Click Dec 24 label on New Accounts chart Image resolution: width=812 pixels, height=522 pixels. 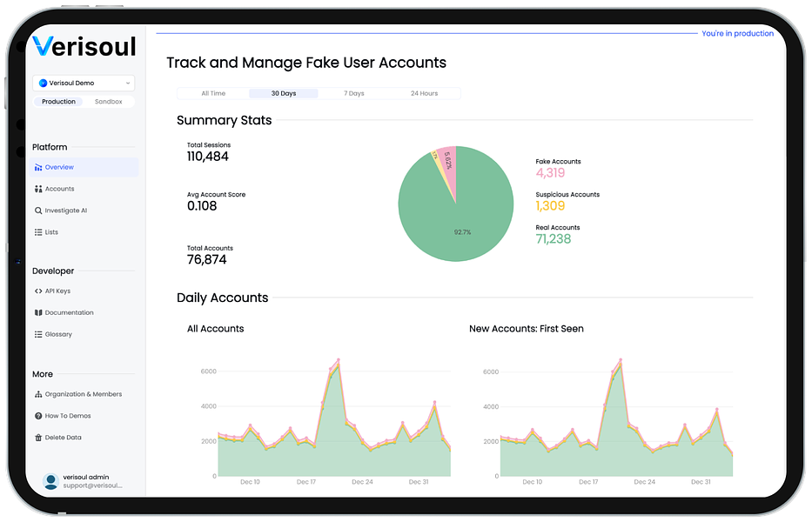coord(645,482)
